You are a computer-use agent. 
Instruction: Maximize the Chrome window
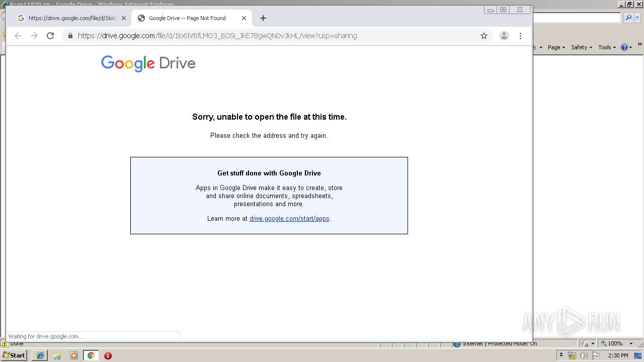(503, 10)
